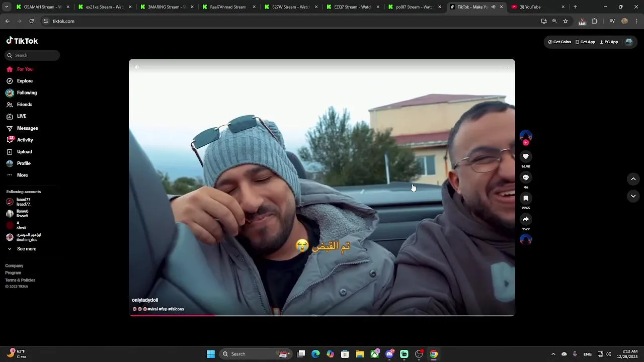Click the PC App download button
644x362 pixels.
pyautogui.click(x=609, y=42)
